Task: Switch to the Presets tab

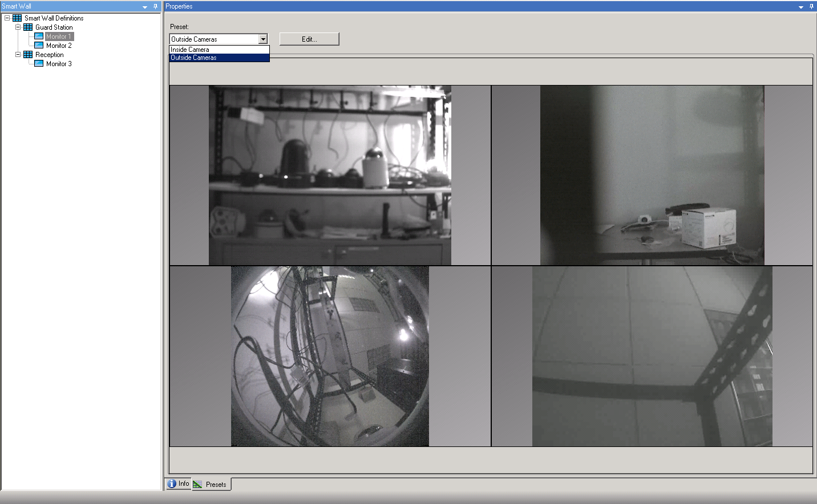Action: 211,484
